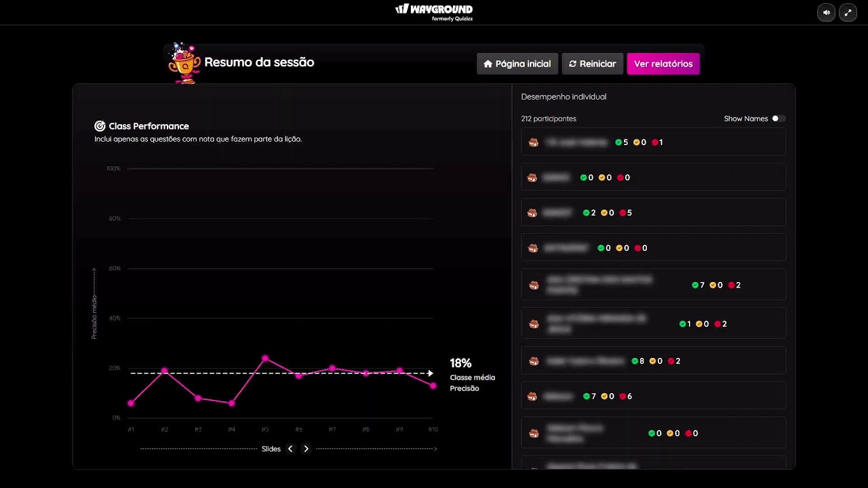868x488 pixels.
Task: Toggle the Show Names switch
Action: point(778,119)
